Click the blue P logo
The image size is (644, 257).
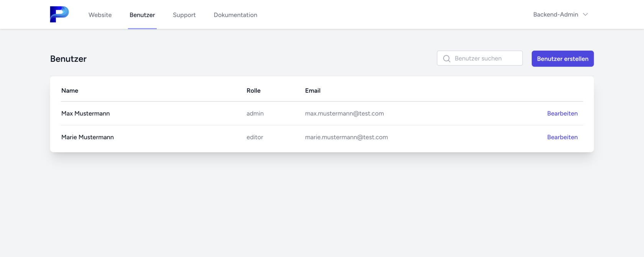tap(59, 15)
